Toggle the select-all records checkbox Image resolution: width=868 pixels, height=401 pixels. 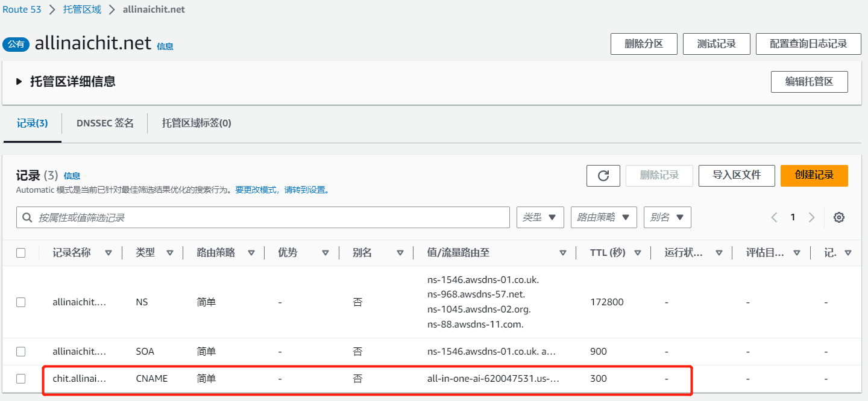tap(21, 253)
